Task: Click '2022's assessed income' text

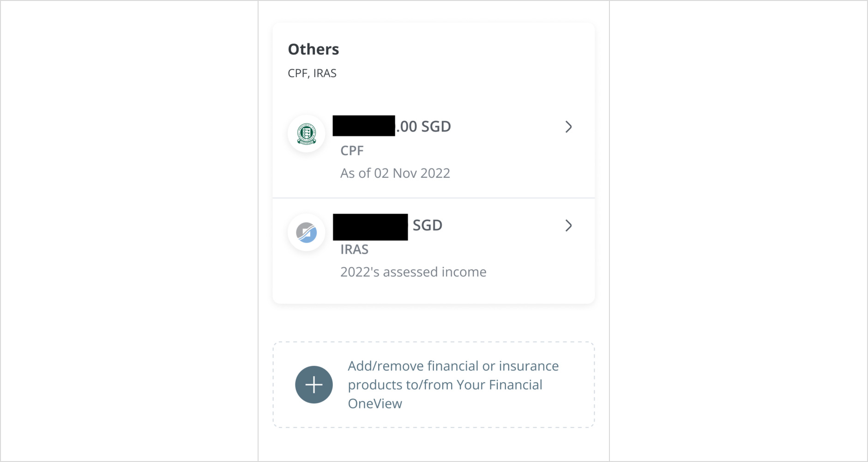Action: tap(413, 272)
